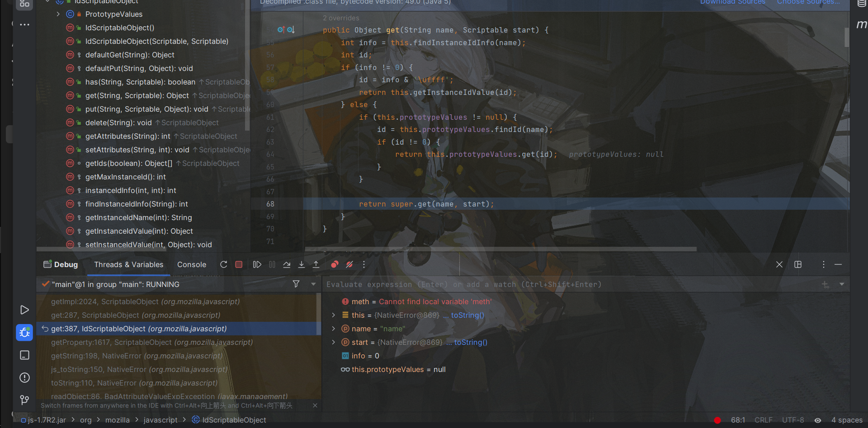This screenshot has height=428, width=868.
Task: Focus the Evaluate expression input field
Action: pos(570,284)
